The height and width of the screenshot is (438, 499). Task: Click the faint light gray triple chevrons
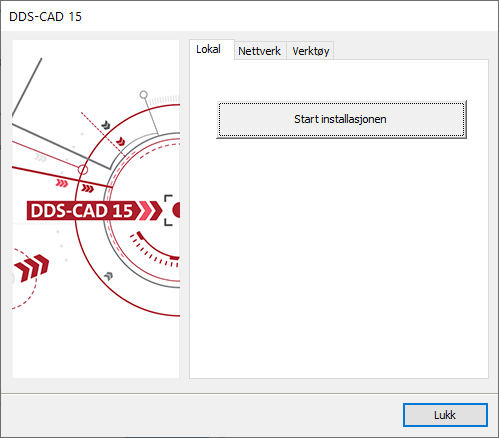(41, 157)
